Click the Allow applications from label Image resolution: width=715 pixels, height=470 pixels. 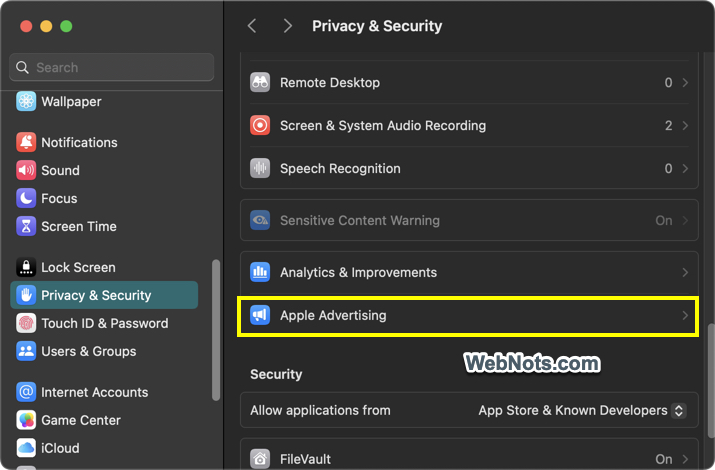[x=320, y=410]
